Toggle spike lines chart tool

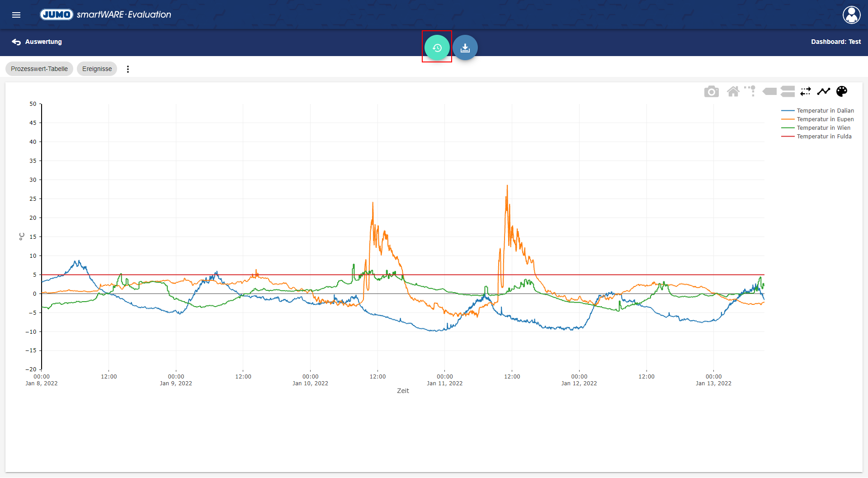tap(750, 91)
